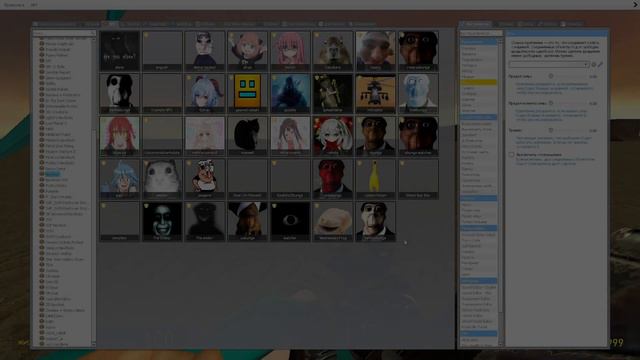640x360 pixels.
Task: Pick the black cat silhouette thumbnail
Action: [x=247, y=136]
